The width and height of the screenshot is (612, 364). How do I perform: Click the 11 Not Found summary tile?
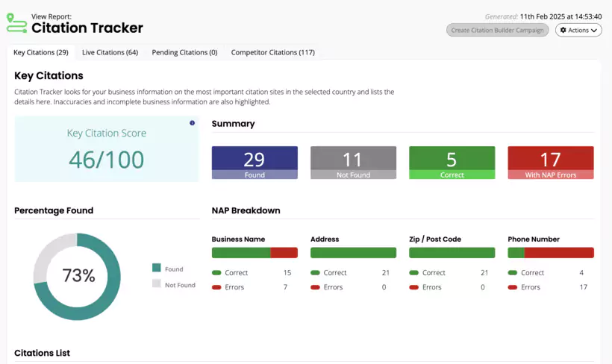353,163
